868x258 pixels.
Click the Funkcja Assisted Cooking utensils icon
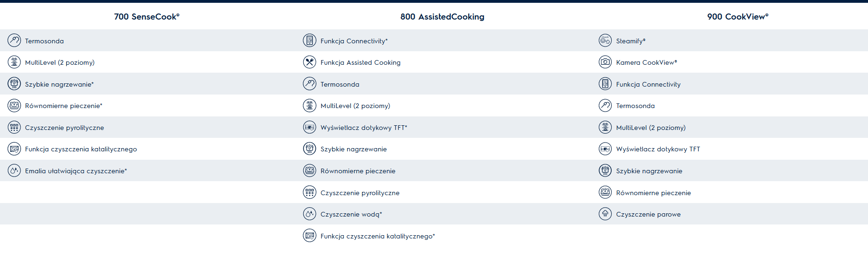coord(310,62)
